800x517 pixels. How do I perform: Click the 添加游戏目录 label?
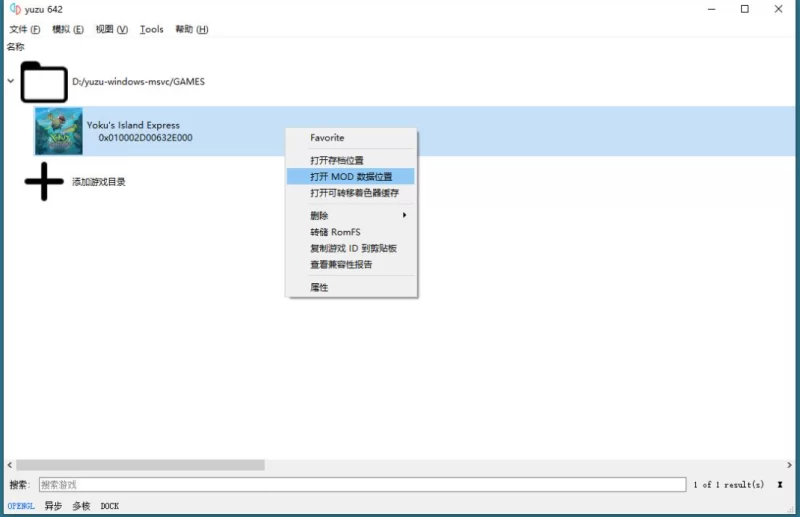click(98, 182)
